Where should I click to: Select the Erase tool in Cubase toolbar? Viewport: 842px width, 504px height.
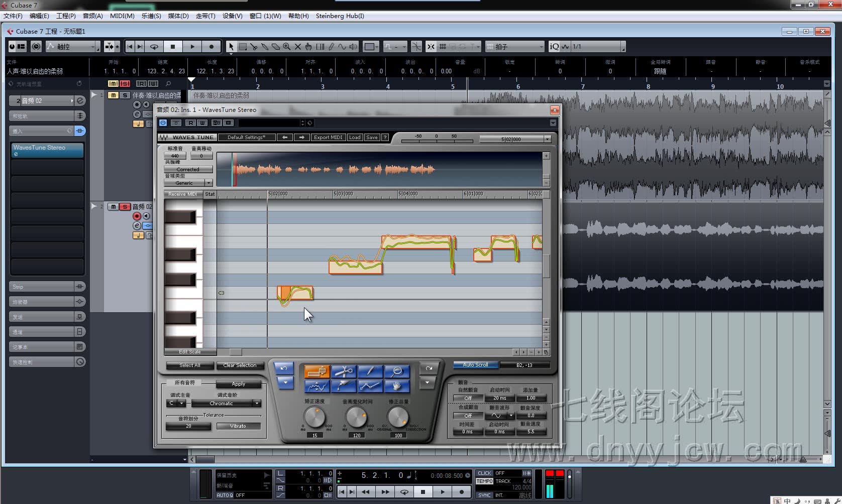[276, 47]
